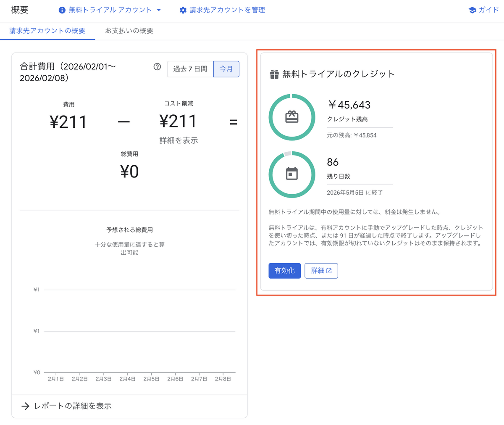Viewport: 504px width, 425px height.
Task: Click the help question mark icon
Action: click(x=157, y=67)
